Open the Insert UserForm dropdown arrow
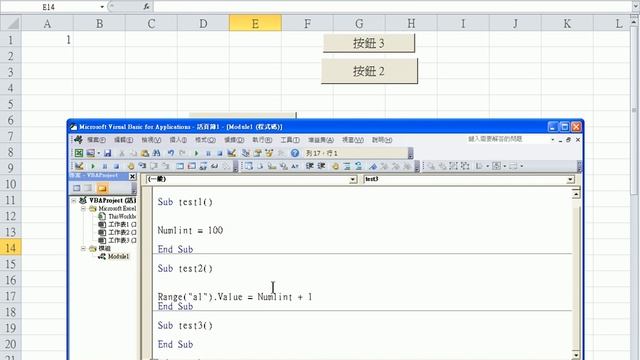The width and height of the screenshot is (640, 360). [x=98, y=153]
